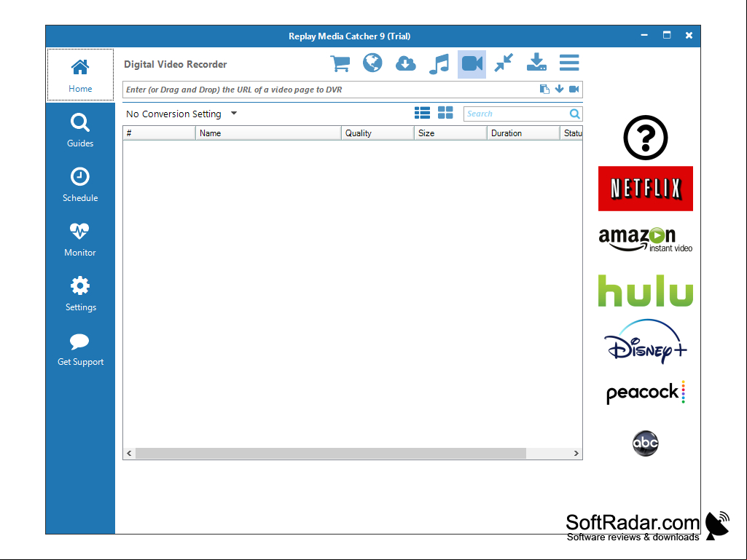747x560 pixels.
Task: Sort by the # column header
Action: [x=159, y=133]
